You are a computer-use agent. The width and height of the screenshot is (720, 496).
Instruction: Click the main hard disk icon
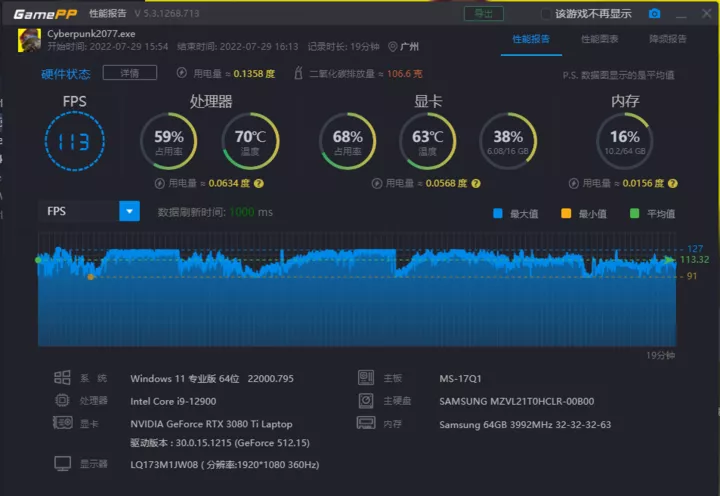[x=366, y=400]
